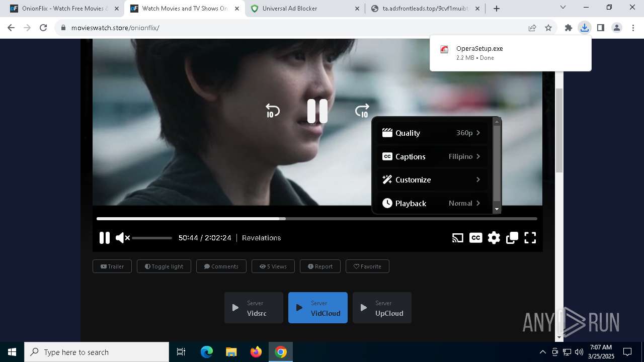Open the Captions Filipino submenu
The height and width of the screenshot is (362, 644).
(x=432, y=156)
